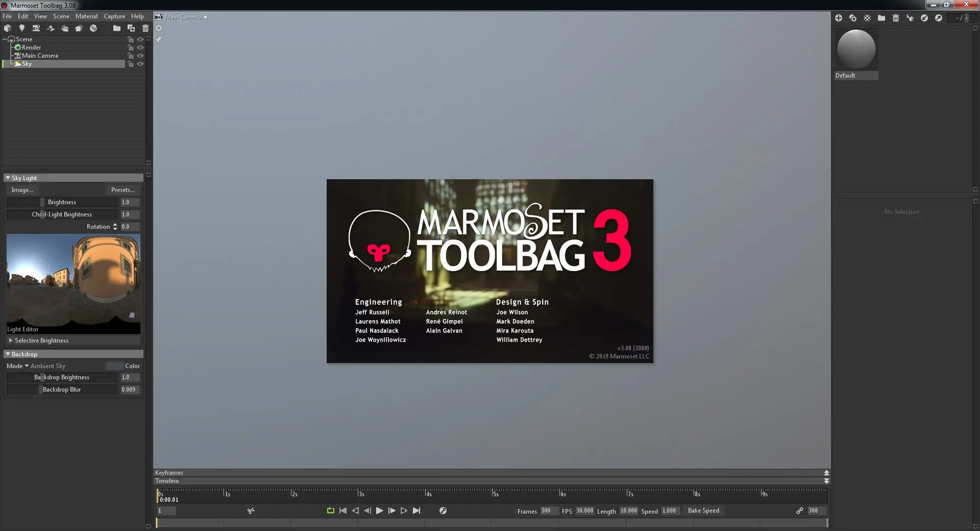Click the FPS input field
980x531 pixels.
(585, 511)
